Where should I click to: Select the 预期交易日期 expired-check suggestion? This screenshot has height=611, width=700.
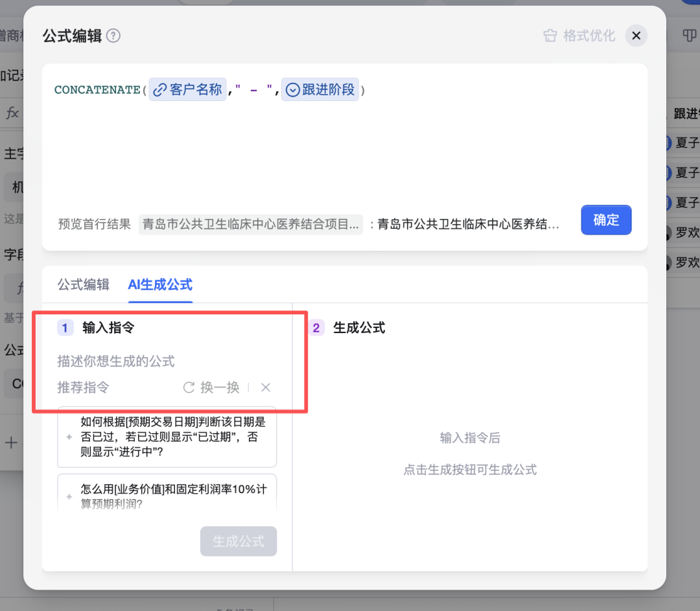pyautogui.click(x=172, y=437)
